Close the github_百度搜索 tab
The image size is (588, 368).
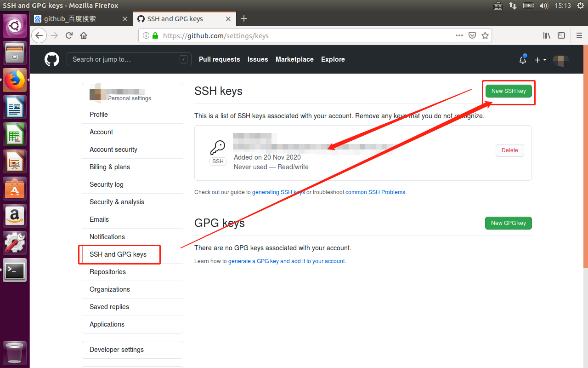[125, 19]
